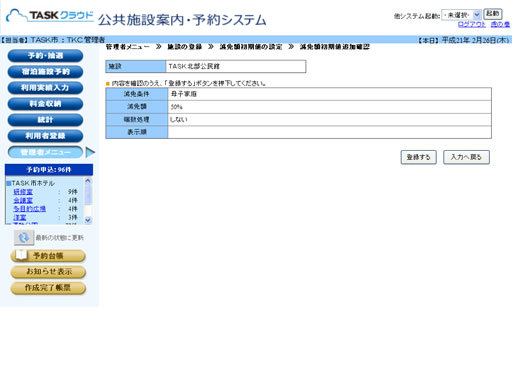Image resolution: width=512 pixels, height=384 pixels.
Task: Click the お知らせ表示 button
Action: [48, 272]
